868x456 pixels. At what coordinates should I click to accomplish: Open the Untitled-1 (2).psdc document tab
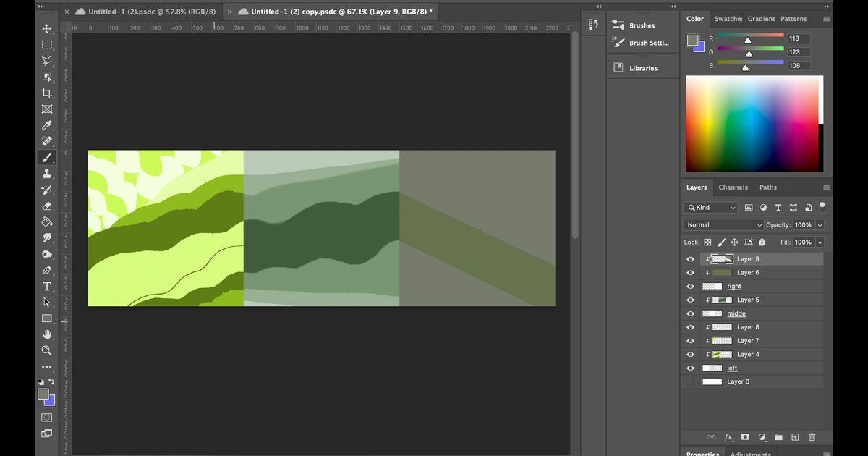point(151,12)
